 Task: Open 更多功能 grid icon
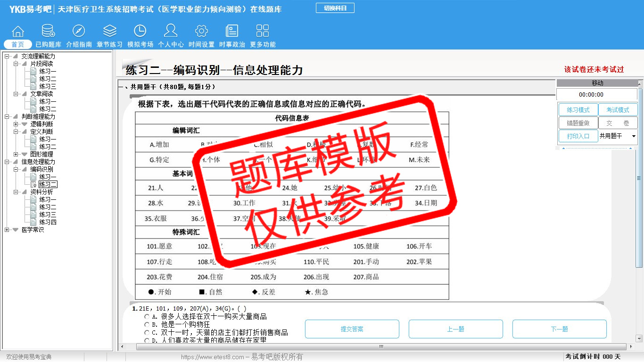[x=263, y=32]
